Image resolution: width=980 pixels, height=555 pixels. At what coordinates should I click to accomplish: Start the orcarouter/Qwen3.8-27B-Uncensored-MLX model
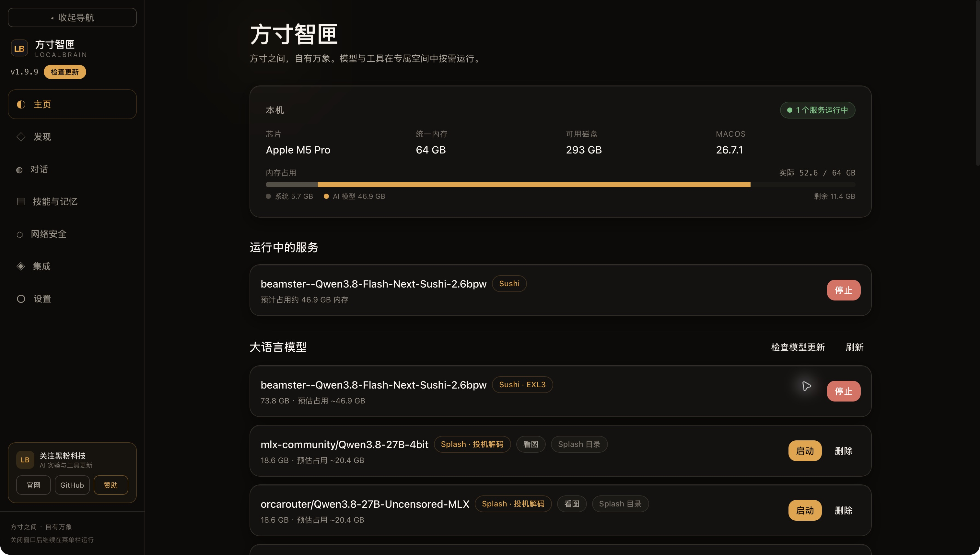[x=805, y=510]
